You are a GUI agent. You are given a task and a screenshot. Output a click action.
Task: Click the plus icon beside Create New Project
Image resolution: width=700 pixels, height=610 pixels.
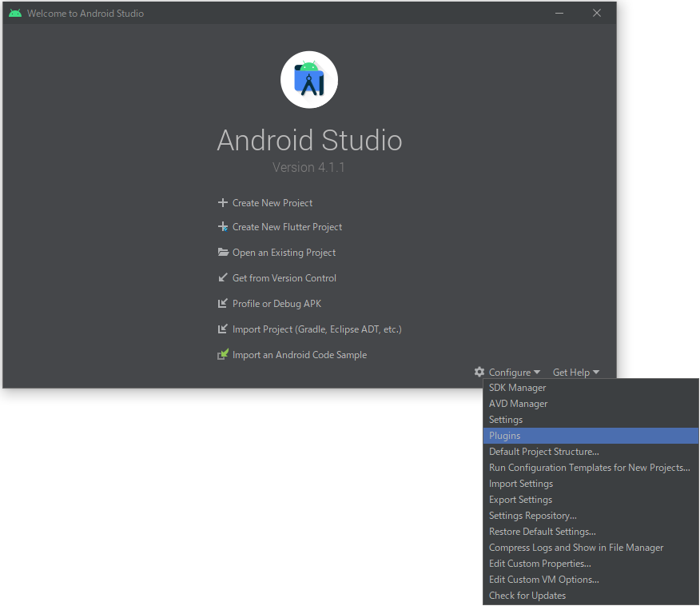click(x=222, y=203)
